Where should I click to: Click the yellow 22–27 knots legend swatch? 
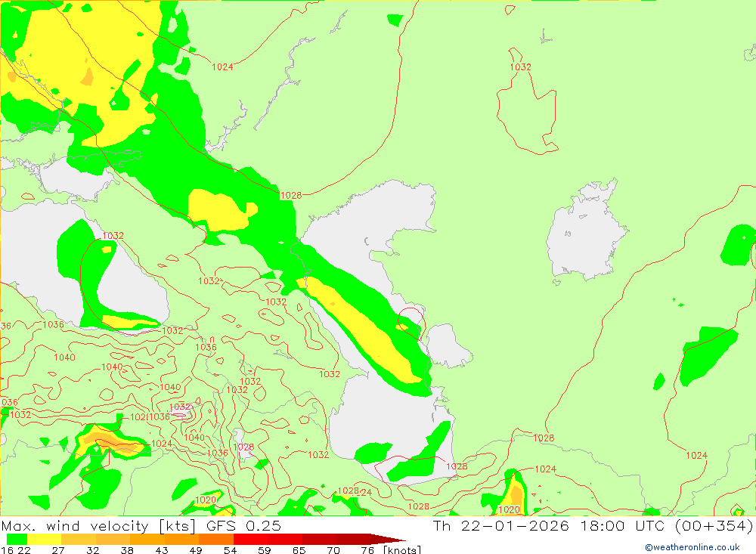pyautogui.click(x=45, y=539)
